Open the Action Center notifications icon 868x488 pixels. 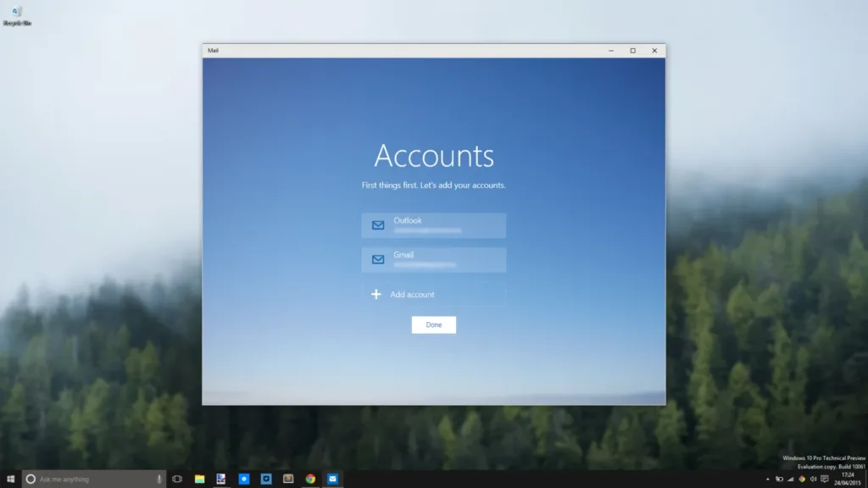[x=824, y=480]
